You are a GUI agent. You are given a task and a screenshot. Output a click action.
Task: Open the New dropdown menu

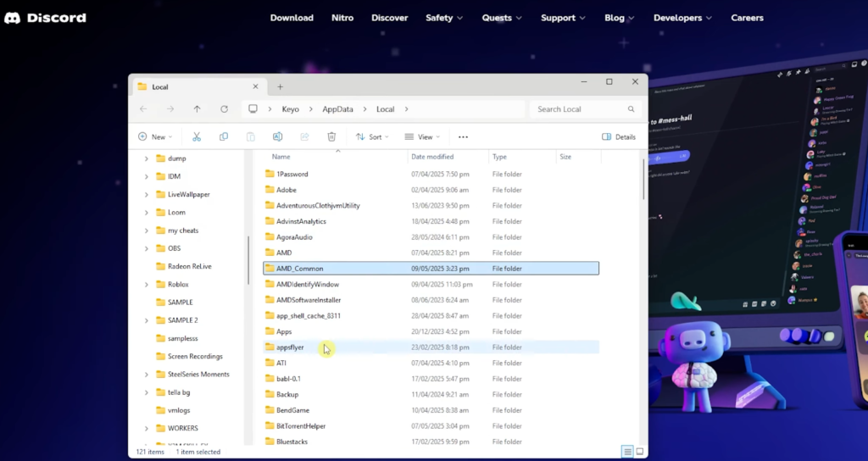coord(156,136)
